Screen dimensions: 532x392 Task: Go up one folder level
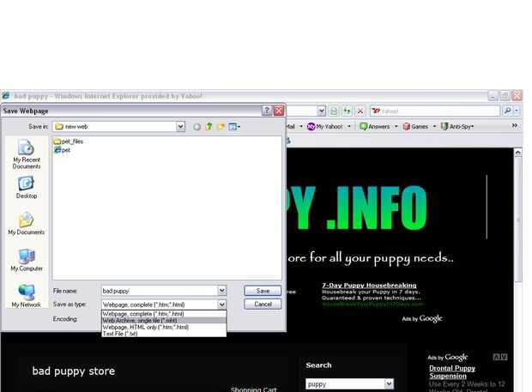[209, 126]
